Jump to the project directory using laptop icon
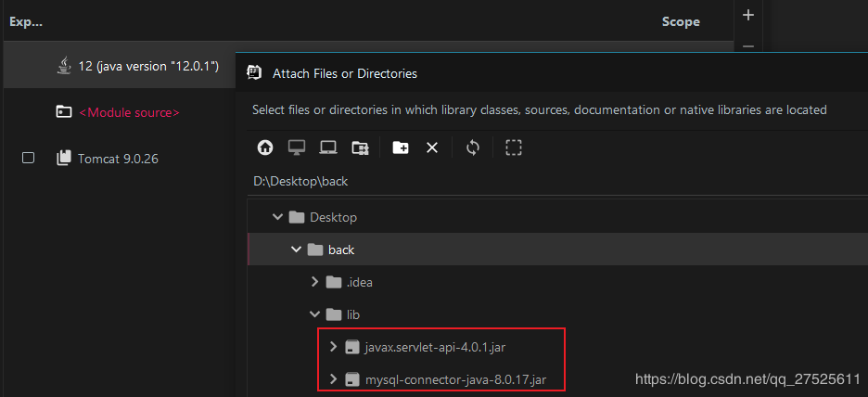 tap(327, 147)
